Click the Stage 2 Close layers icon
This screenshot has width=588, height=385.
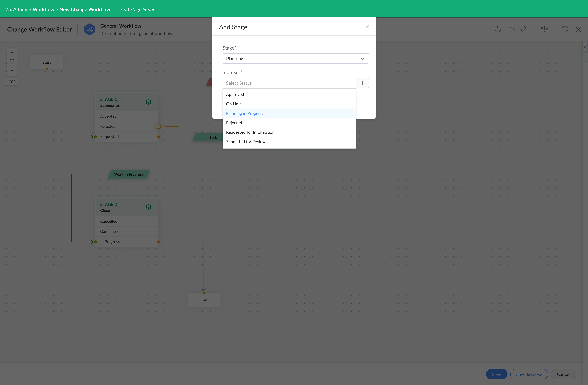pyautogui.click(x=148, y=207)
